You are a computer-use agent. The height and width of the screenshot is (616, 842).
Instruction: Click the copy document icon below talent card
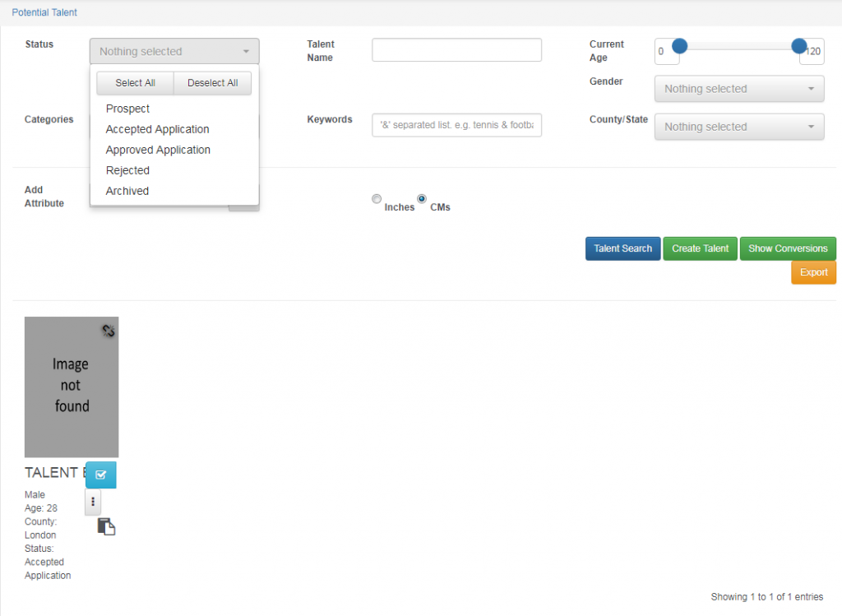(106, 526)
